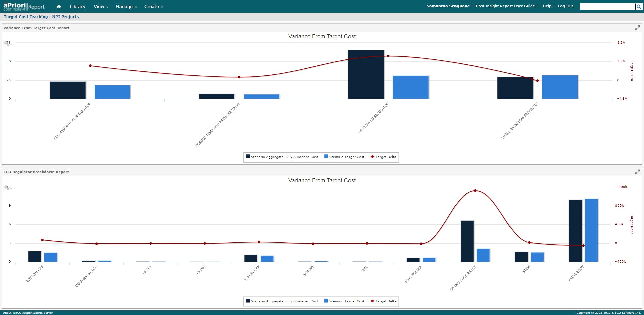Open chart options gear in bottom chart
Screen dimensions: 644x315
pyautogui.click(x=7, y=187)
